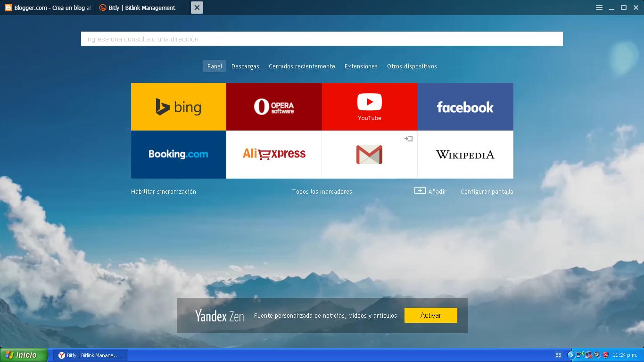Click the volume icon in the system tray
The height and width of the screenshot is (362, 644).
click(596, 355)
